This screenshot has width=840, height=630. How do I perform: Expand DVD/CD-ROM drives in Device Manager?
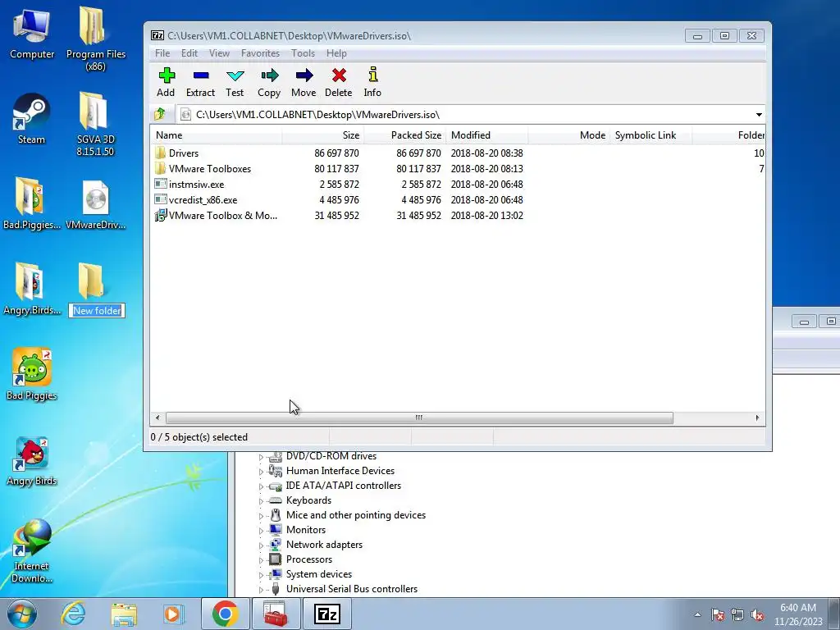[262, 457]
